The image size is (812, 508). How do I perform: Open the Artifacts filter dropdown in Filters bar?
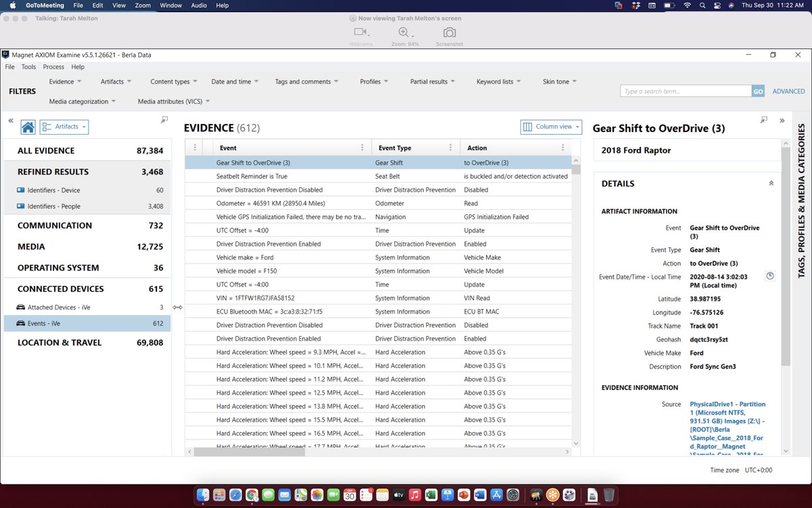pos(116,81)
